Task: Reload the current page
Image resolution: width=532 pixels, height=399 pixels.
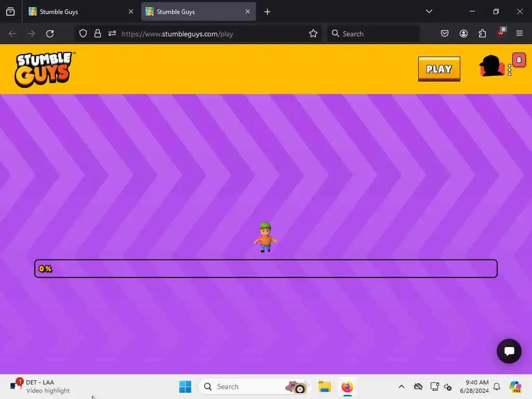Action: 50,34
